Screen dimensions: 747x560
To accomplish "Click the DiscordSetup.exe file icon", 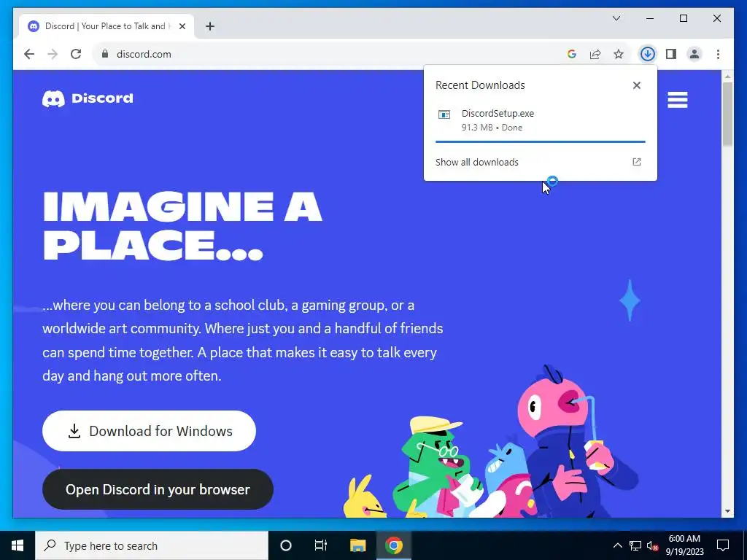I will 444,114.
